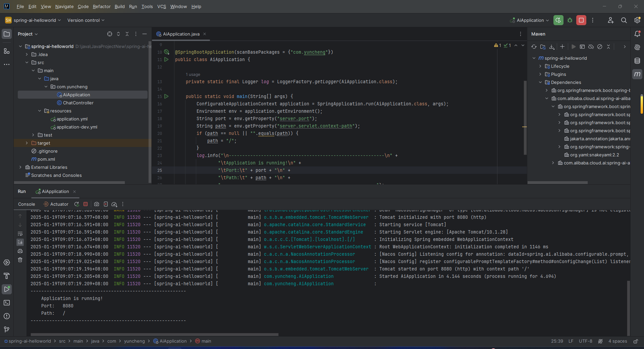Click the red Stop AiApplication button
Image resolution: width=644 pixels, height=349 pixels.
tap(581, 20)
